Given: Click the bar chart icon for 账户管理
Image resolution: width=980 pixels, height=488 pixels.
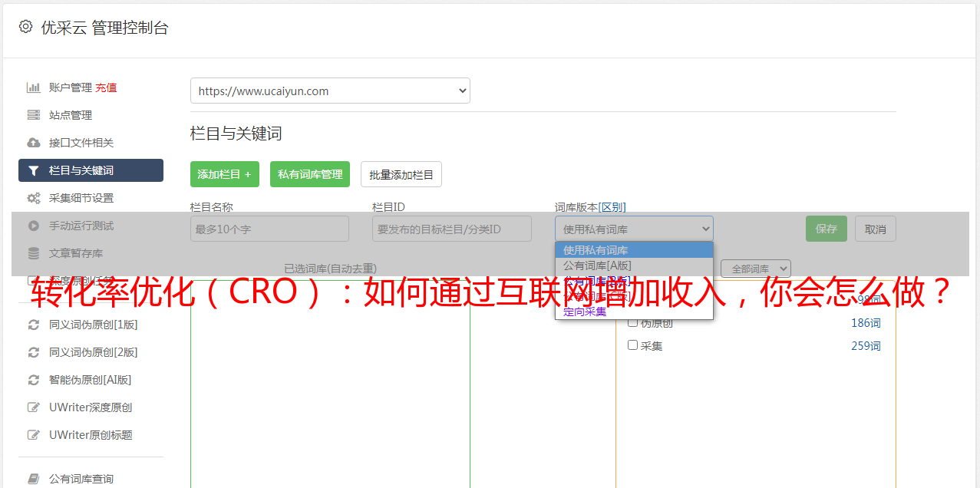Looking at the screenshot, I should (x=33, y=87).
